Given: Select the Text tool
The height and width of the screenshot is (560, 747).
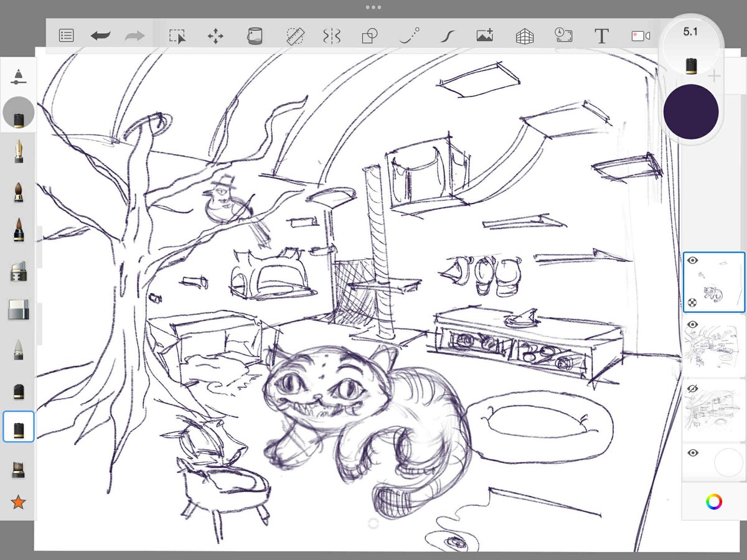Looking at the screenshot, I should pyautogui.click(x=601, y=36).
